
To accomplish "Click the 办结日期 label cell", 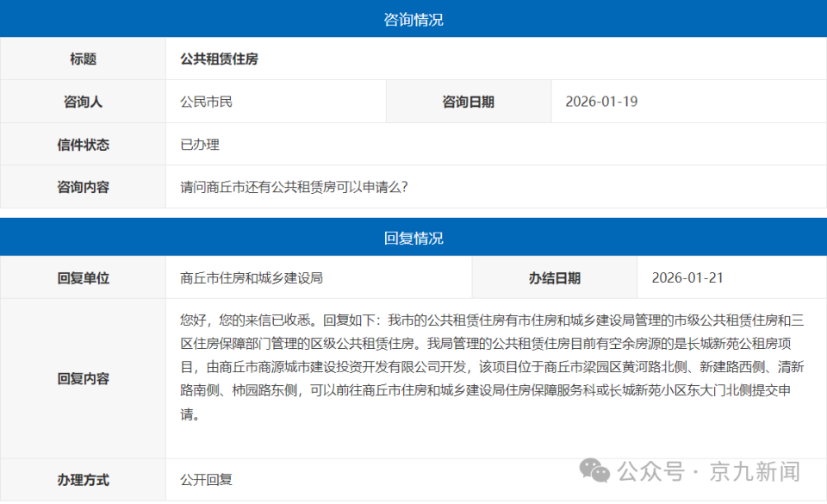I will click(x=551, y=277).
